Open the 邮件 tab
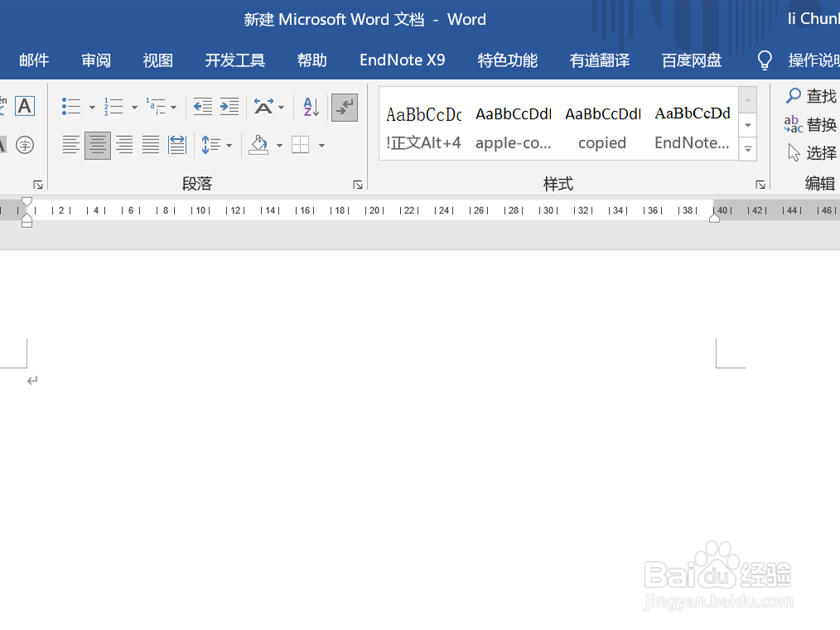The image size is (840, 630). (34, 60)
